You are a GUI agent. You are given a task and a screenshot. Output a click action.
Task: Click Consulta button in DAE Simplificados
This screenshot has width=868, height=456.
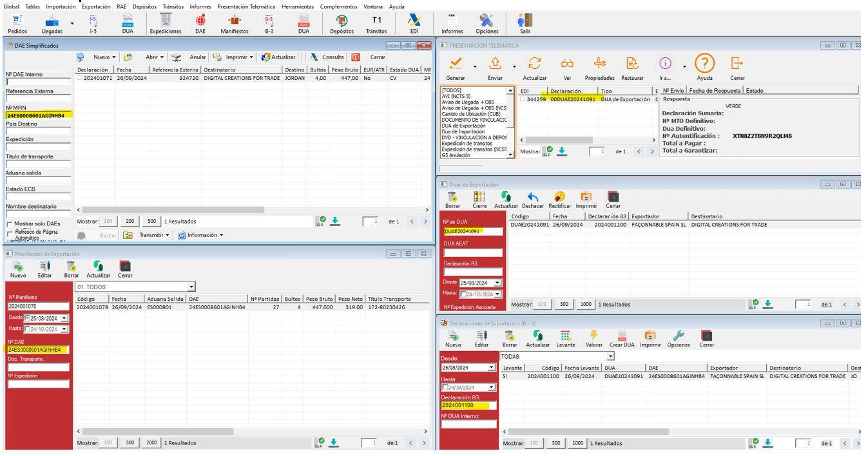pyautogui.click(x=327, y=57)
